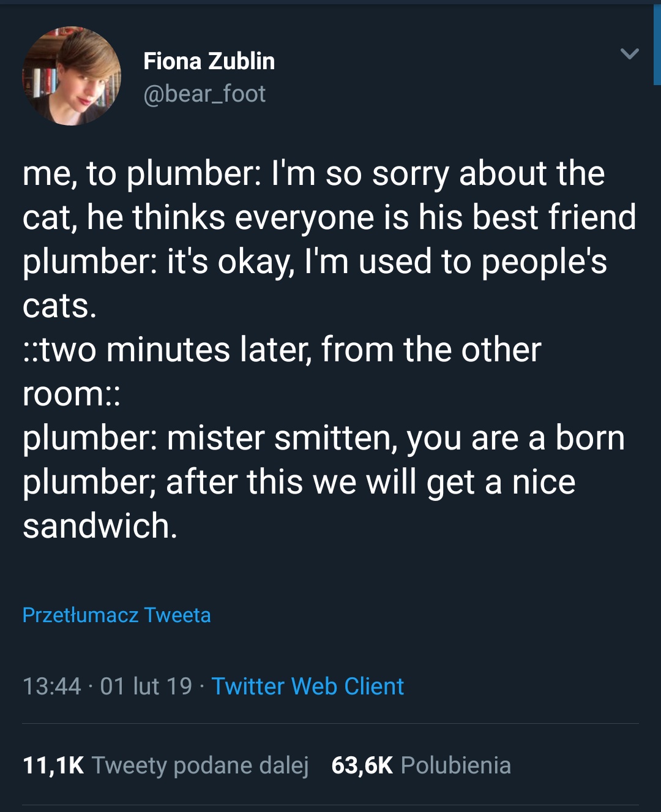
Task: Open the Polubienia list
Action: coord(455,765)
